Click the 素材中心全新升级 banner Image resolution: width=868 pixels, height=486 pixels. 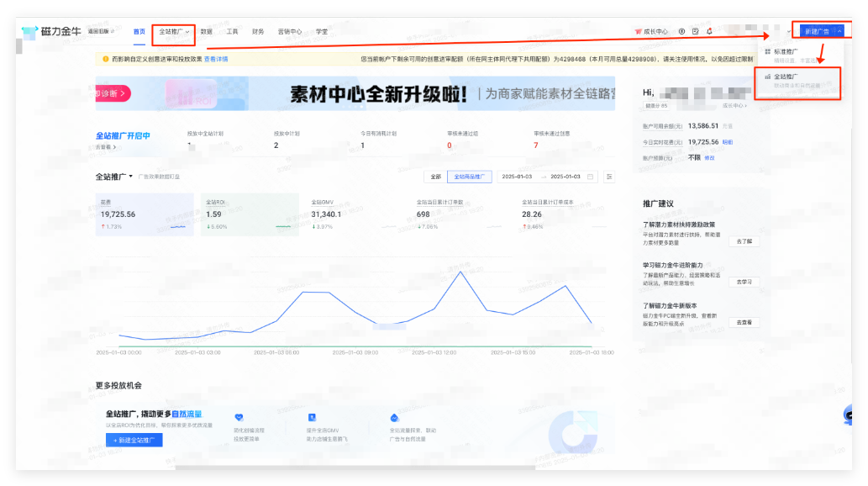tap(355, 93)
